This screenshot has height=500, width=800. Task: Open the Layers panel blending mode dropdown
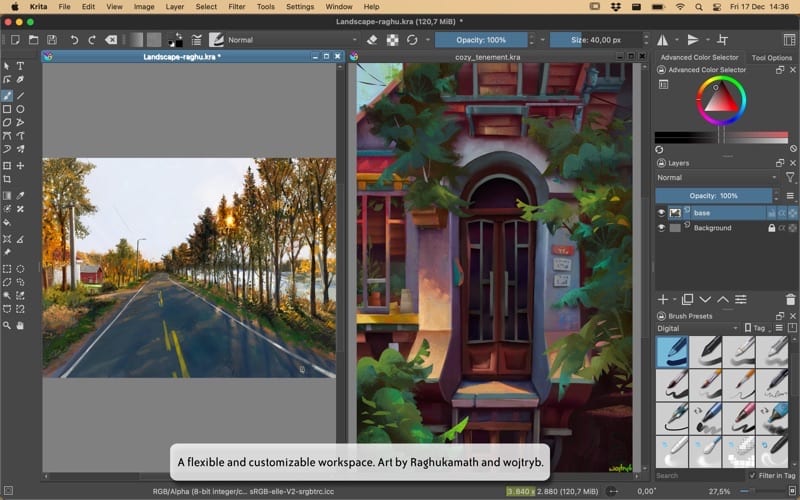point(717,178)
